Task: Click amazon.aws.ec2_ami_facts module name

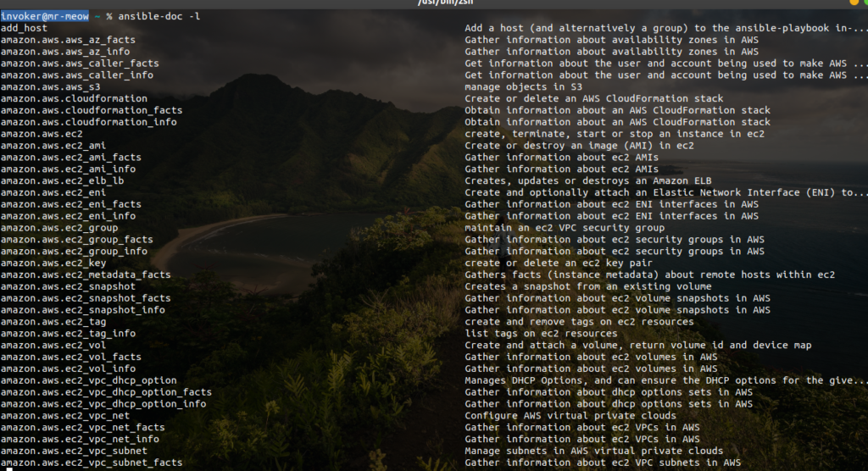Action: tap(71, 158)
